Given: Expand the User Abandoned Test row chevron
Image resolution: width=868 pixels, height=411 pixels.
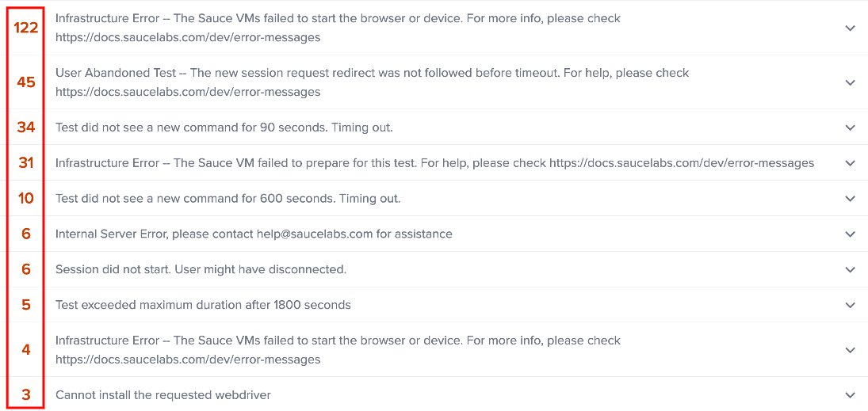Looking at the screenshot, I should click(851, 82).
